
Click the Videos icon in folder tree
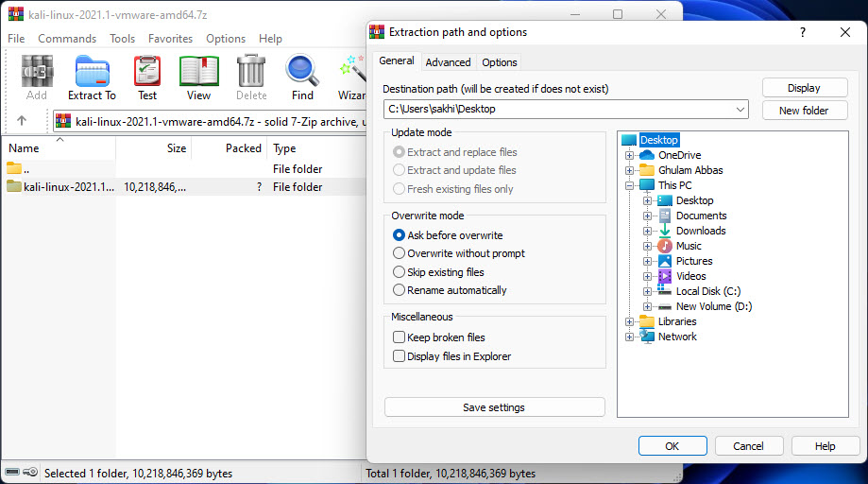click(x=665, y=276)
